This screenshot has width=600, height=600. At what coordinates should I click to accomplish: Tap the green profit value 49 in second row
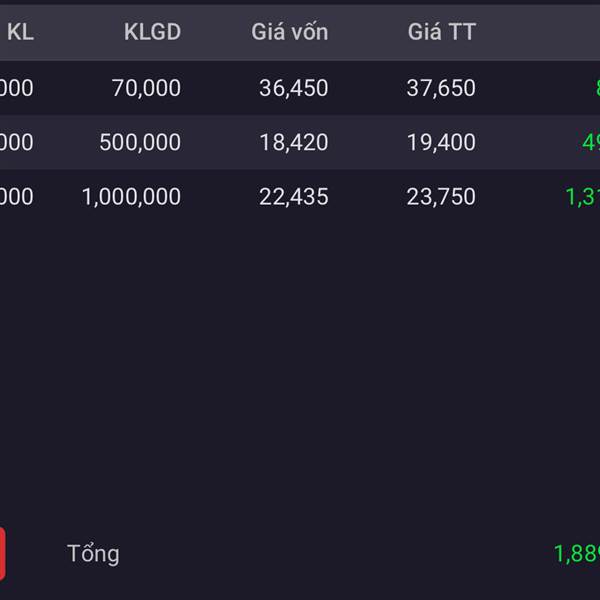(x=591, y=143)
